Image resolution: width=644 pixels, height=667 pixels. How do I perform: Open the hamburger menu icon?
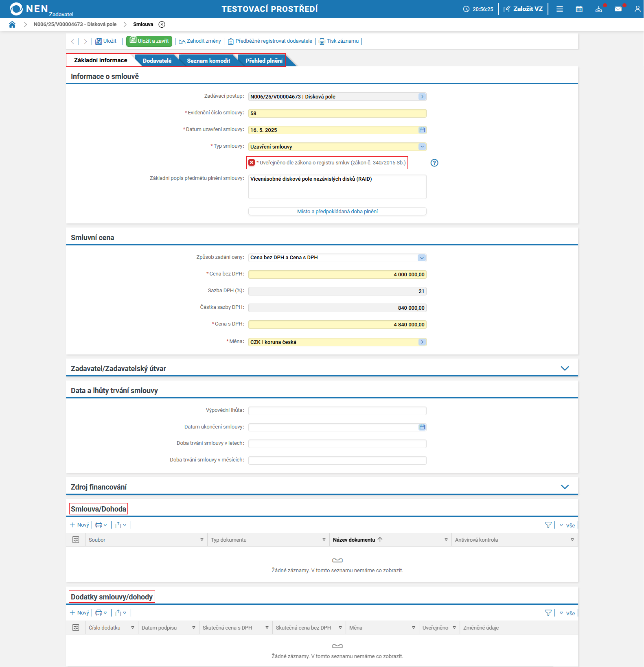tap(560, 9)
